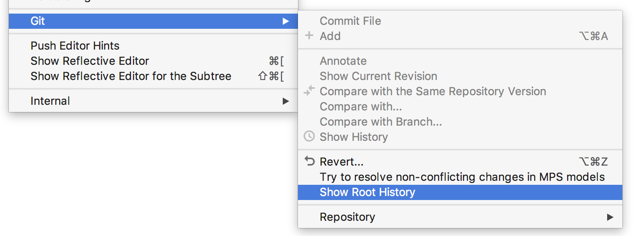The image size is (644, 236).
Task: Click the clock icon beside Show History
Action: click(309, 136)
